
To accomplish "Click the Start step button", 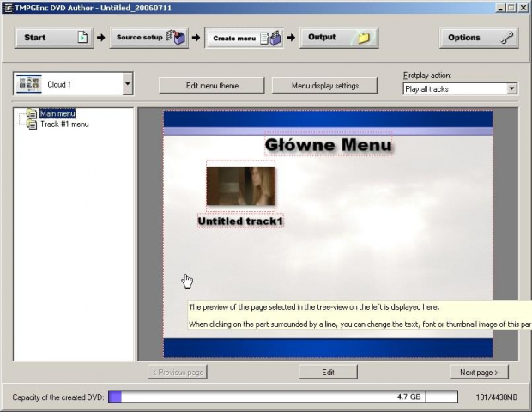I will tap(54, 38).
